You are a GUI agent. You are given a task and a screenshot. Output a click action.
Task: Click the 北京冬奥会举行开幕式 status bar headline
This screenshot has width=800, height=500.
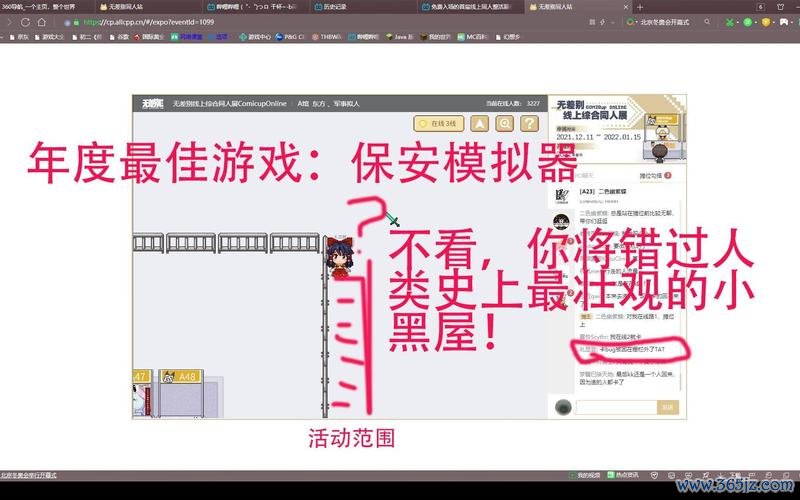click(29, 475)
